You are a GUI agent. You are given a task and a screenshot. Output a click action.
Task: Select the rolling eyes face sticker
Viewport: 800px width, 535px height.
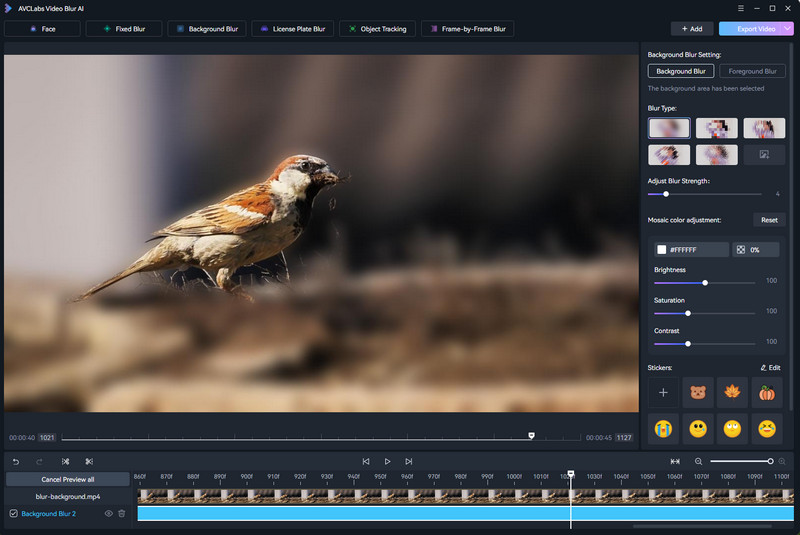click(x=732, y=429)
